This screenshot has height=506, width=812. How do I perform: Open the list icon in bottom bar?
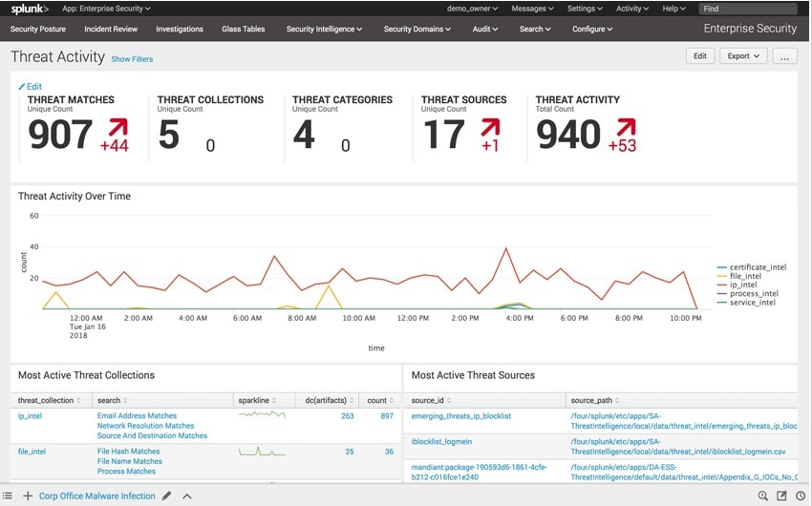pyautogui.click(x=8, y=495)
